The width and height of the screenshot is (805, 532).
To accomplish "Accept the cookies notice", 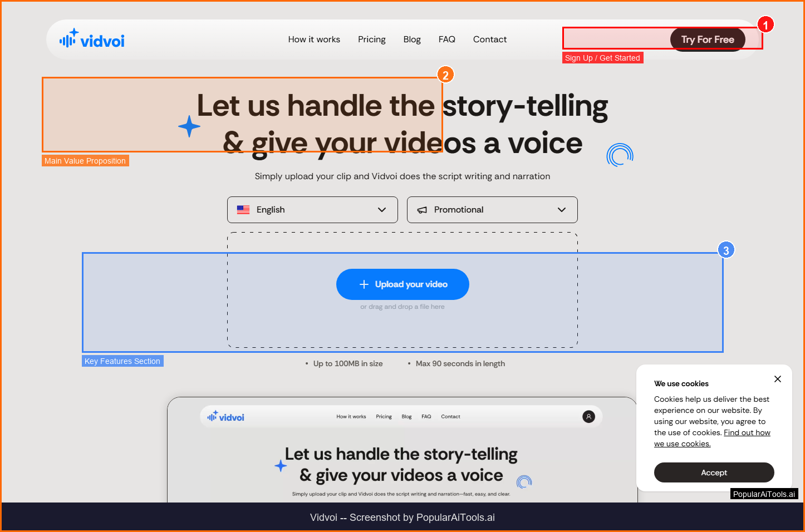I will click(x=714, y=472).
